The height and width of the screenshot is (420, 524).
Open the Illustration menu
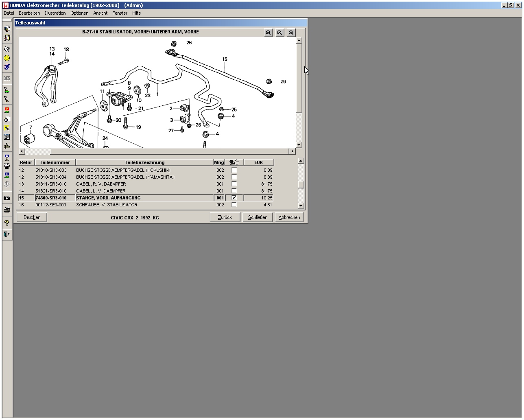pos(55,13)
